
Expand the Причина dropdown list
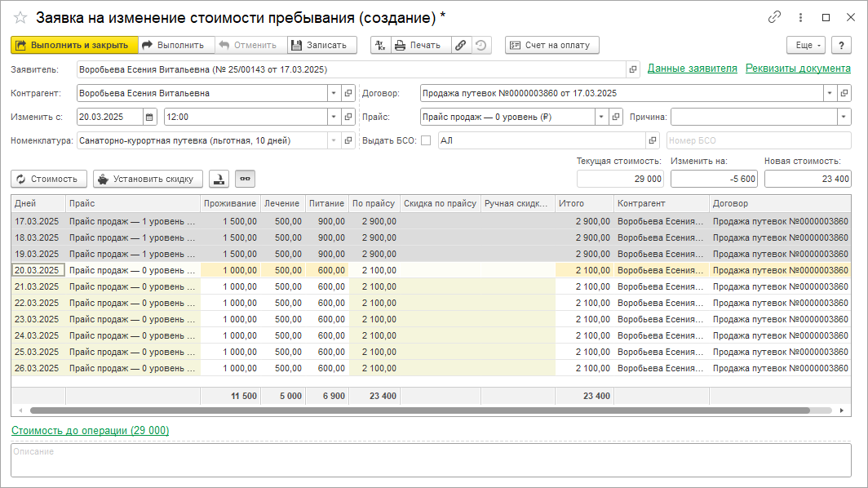click(844, 117)
